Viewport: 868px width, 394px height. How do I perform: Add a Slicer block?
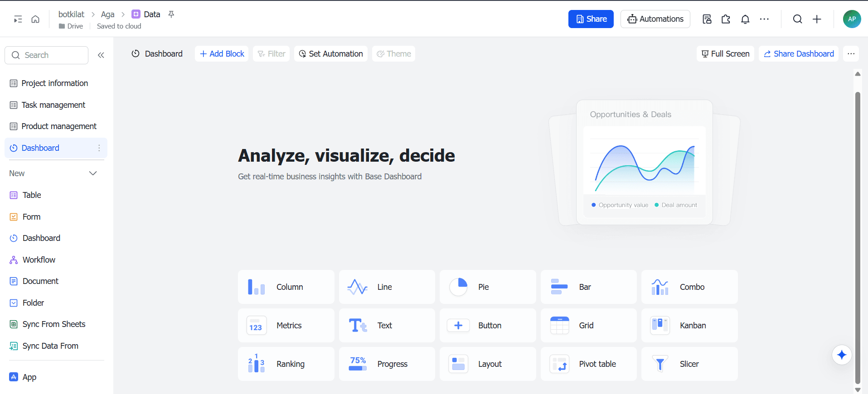[689, 364]
